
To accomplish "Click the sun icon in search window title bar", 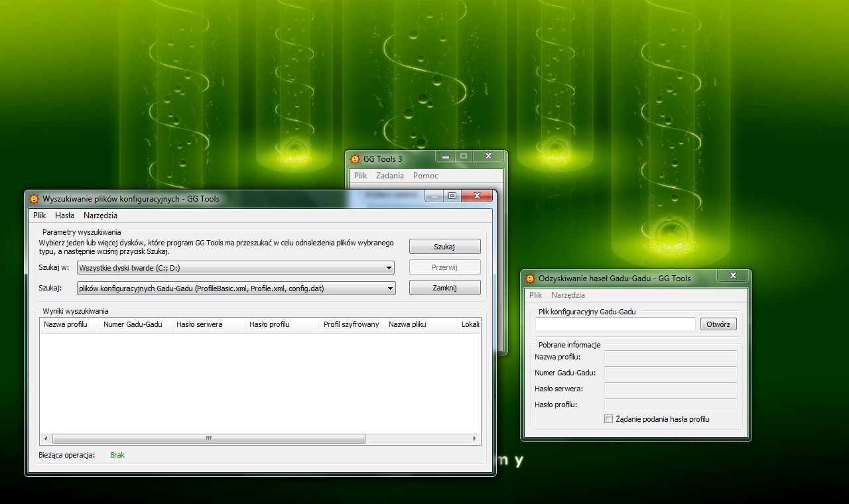I will point(34,198).
